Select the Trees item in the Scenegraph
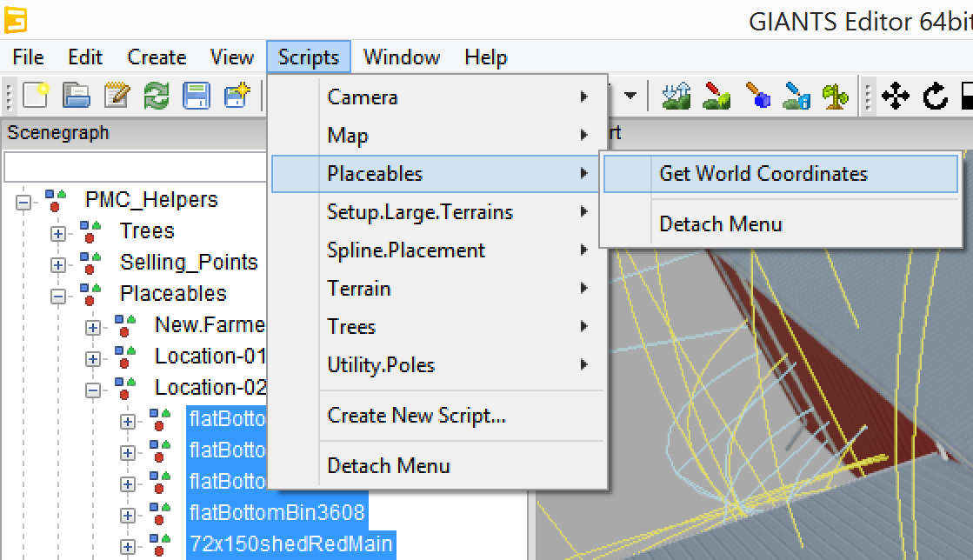 click(x=147, y=231)
